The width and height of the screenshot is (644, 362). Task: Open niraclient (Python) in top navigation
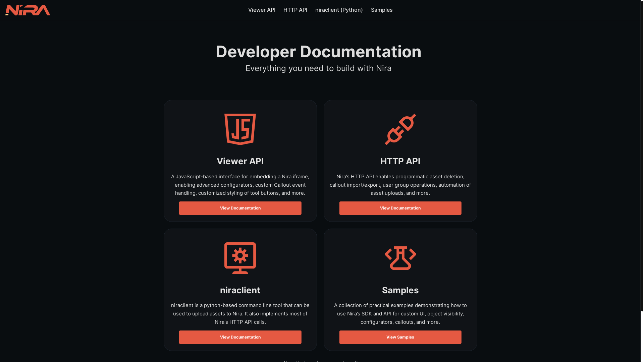pyautogui.click(x=339, y=10)
